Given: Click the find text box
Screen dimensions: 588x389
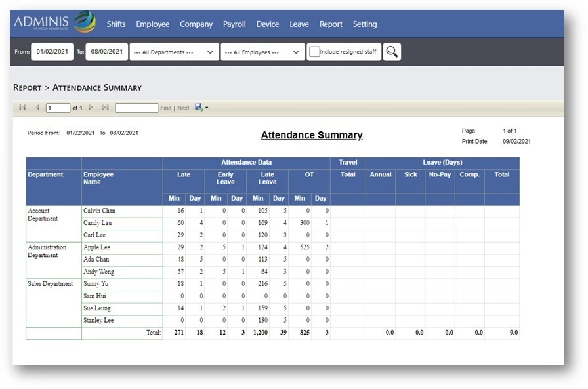Looking at the screenshot, I should pyautogui.click(x=136, y=108).
